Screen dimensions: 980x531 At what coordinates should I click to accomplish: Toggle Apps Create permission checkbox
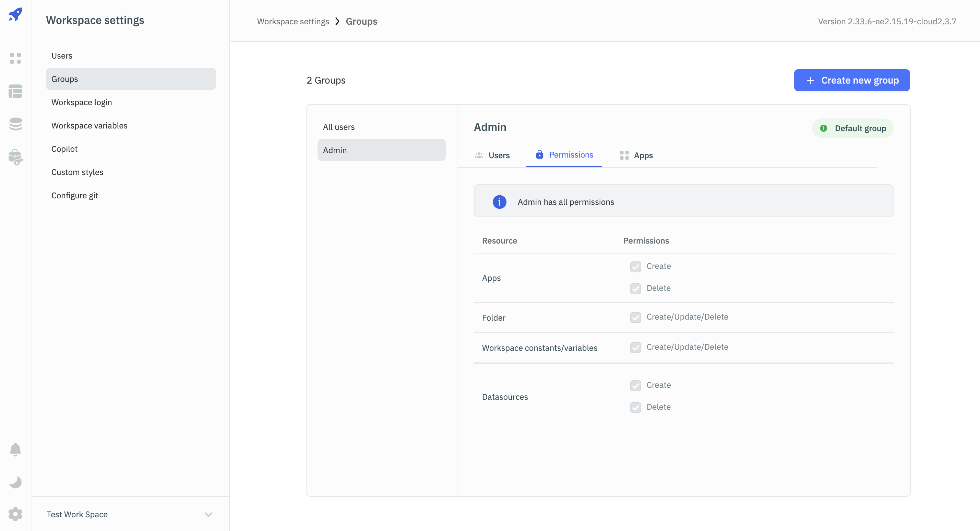pyautogui.click(x=635, y=267)
